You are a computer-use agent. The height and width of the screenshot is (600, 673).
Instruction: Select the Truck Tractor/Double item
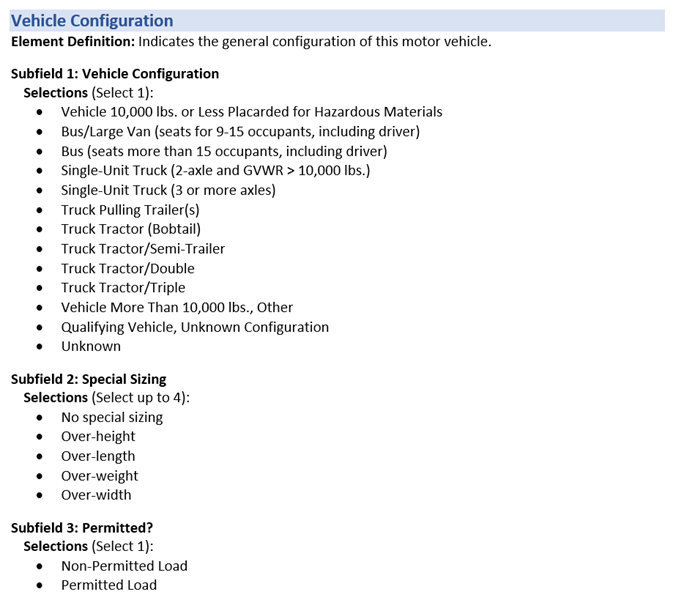coord(128,268)
